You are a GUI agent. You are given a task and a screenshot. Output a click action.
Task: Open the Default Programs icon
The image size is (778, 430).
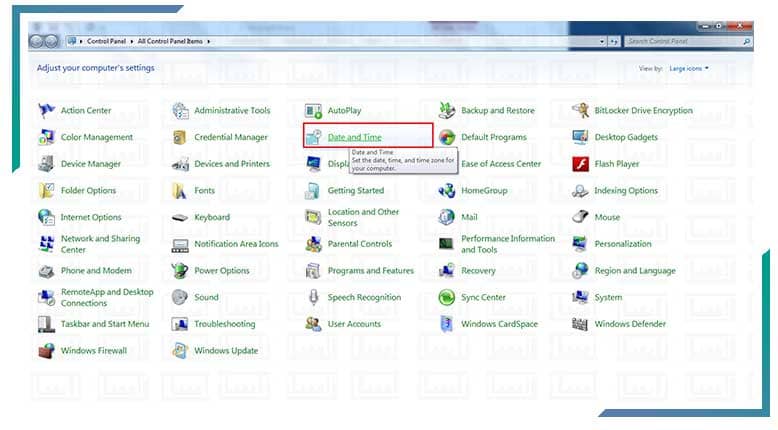tap(447, 137)
